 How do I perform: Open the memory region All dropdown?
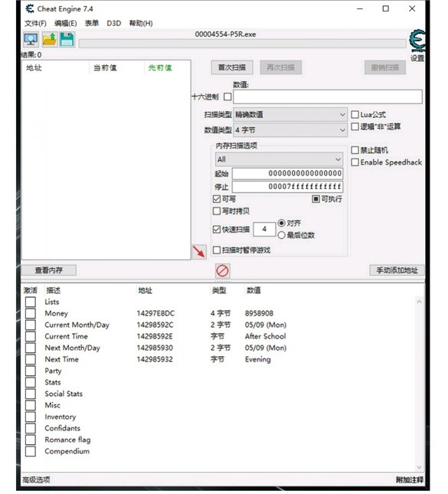tap(279, 159)
